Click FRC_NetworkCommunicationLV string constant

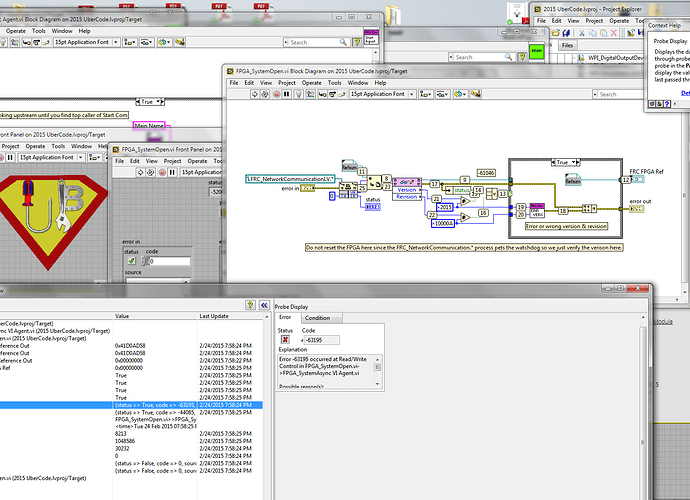pos(290,179)
